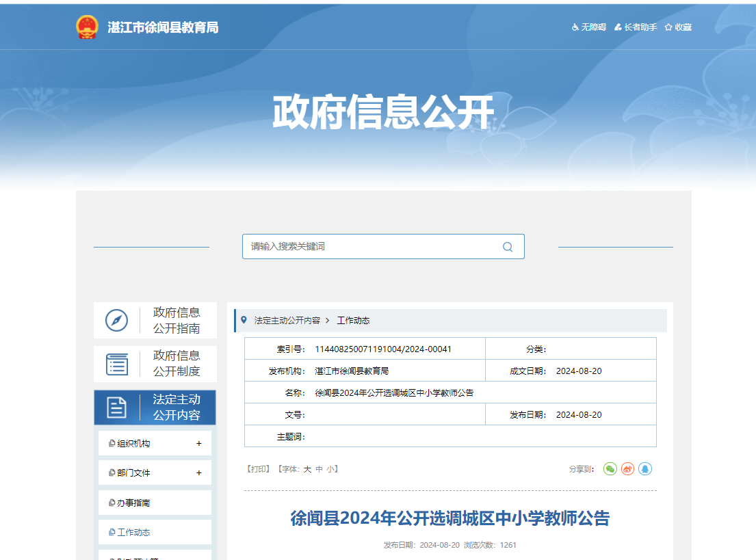Click 收藏 to bookmark the site
The height and width of the screenshot is (560, 756).
(x=678, y=27)
